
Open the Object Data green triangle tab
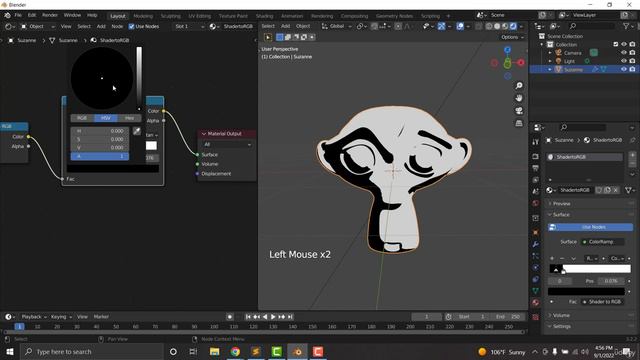tap(536, 291)
